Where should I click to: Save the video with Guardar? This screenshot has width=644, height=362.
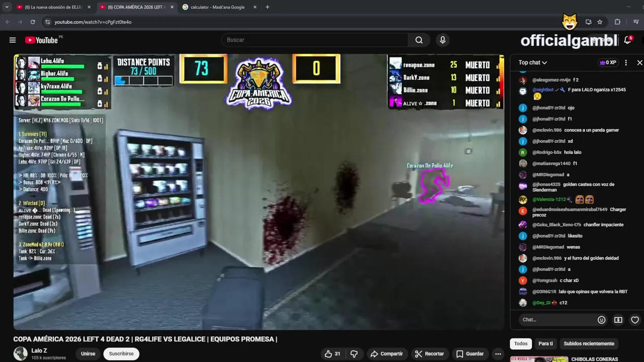[x=470, y=354]
